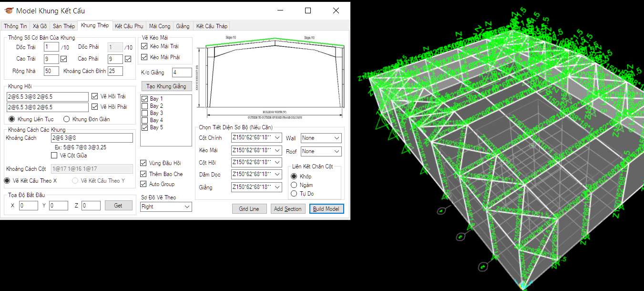Close the Model Khung Kết Cấu dialog
Viewport: 644px width, 291px height.
point(336,10)
